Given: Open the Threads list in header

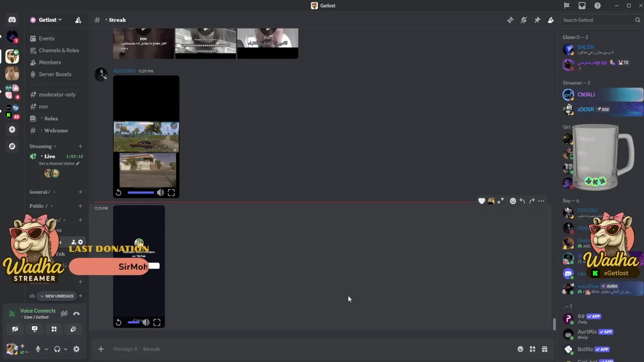Looking at the screenshot, I should coord(510,20).
